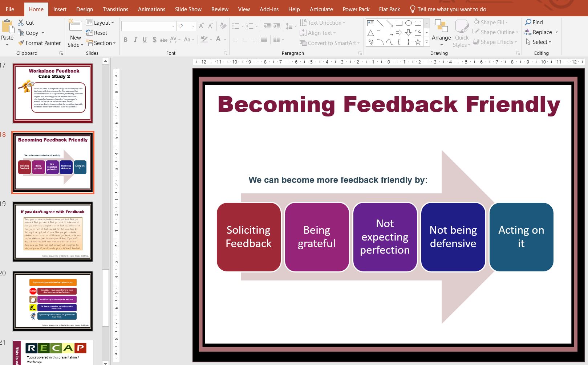Click the Convert to SmartArt icon
Image resolution: width=588 pixels, height=365 pixels.
click(304, 43)
